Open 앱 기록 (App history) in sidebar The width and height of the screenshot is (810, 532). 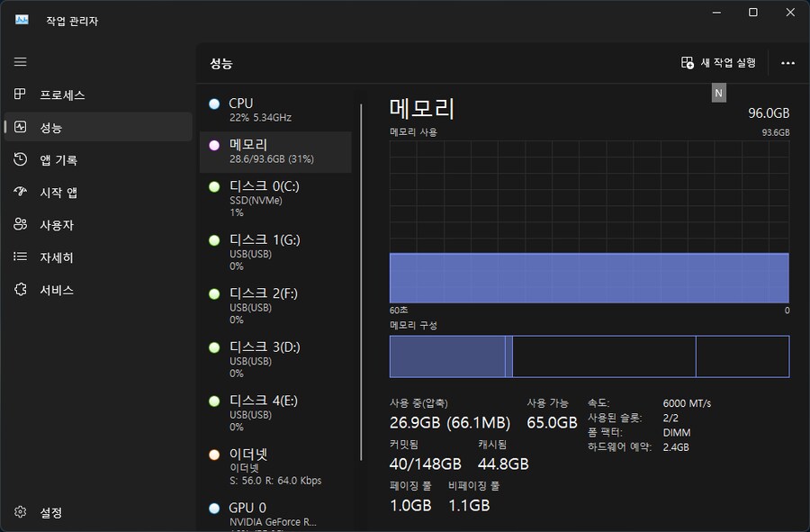pyautogui.click(x=21, y=159)
